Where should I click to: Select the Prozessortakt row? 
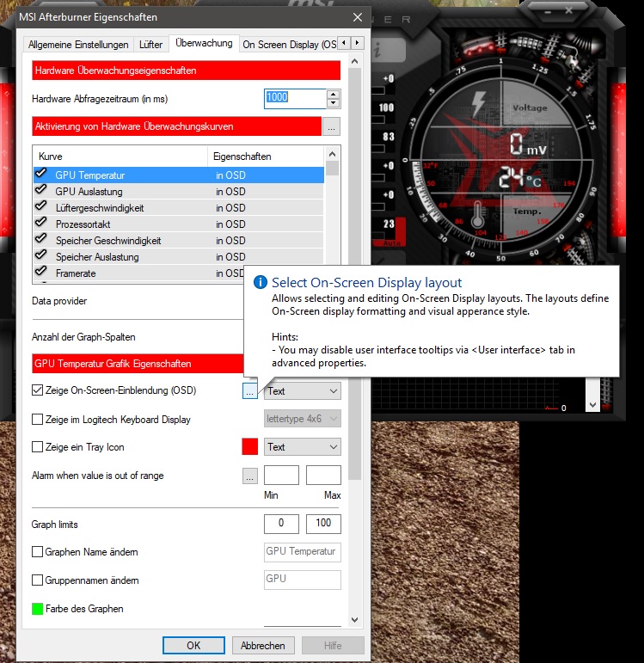coord(179,224)
